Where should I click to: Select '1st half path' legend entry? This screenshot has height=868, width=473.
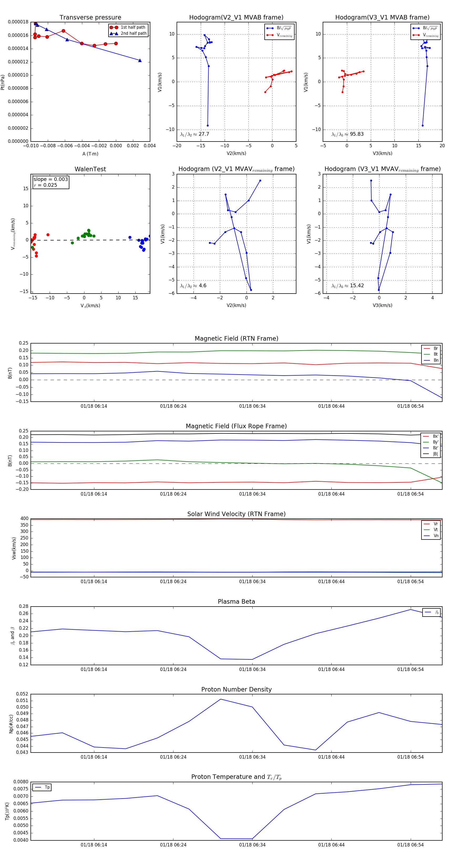128,27
